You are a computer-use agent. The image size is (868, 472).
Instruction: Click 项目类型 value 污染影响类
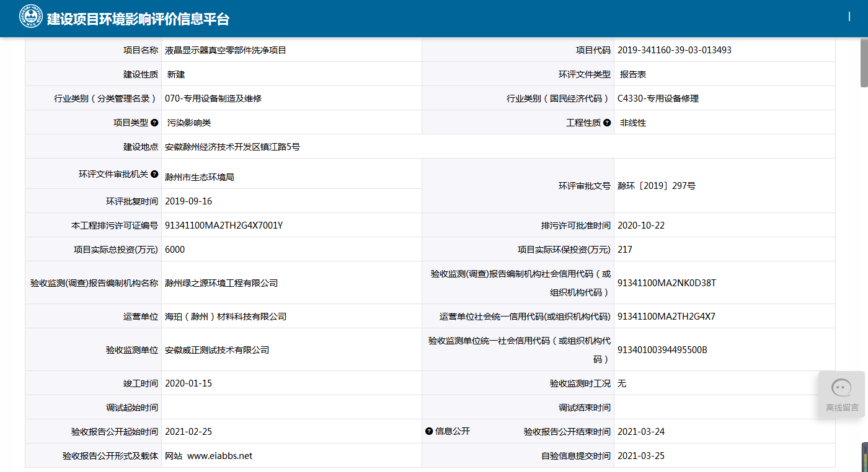pyautogui.click(x=189, y=123)
